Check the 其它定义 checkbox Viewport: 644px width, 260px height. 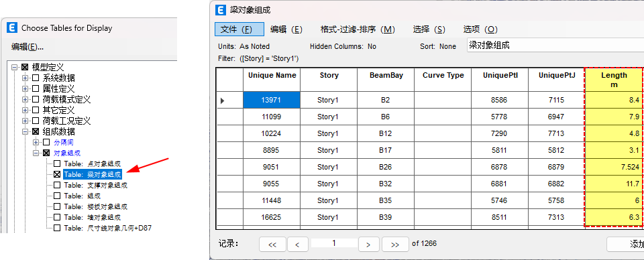[x=36, y=111]
